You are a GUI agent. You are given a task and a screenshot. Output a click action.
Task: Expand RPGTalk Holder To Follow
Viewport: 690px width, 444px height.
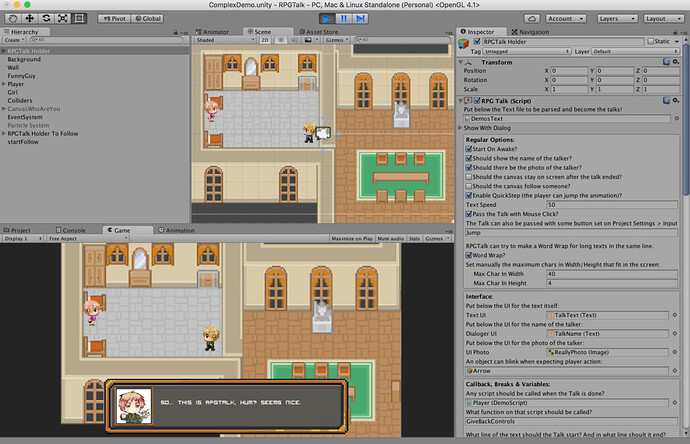[x=4, y=133]
